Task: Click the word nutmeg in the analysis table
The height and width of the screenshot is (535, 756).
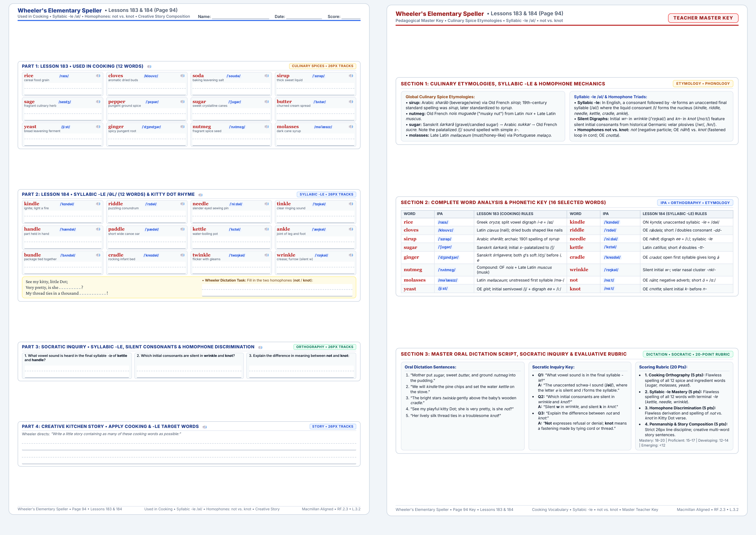Action: [x=413, y=270]
